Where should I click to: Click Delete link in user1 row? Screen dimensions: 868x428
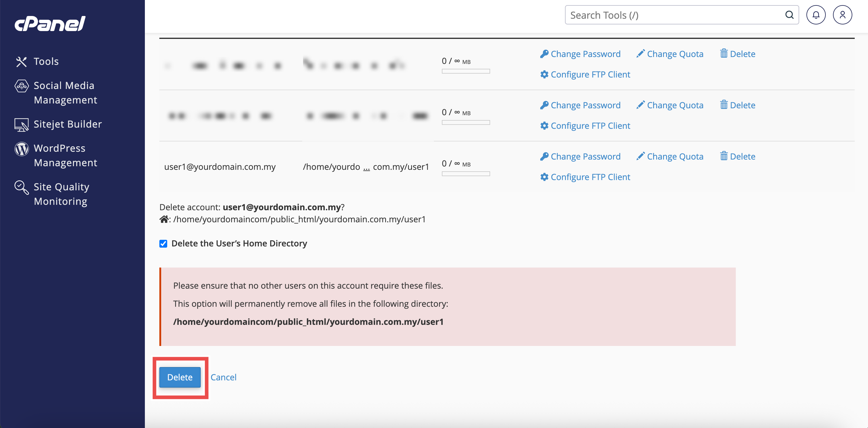(x=742, y=157)
